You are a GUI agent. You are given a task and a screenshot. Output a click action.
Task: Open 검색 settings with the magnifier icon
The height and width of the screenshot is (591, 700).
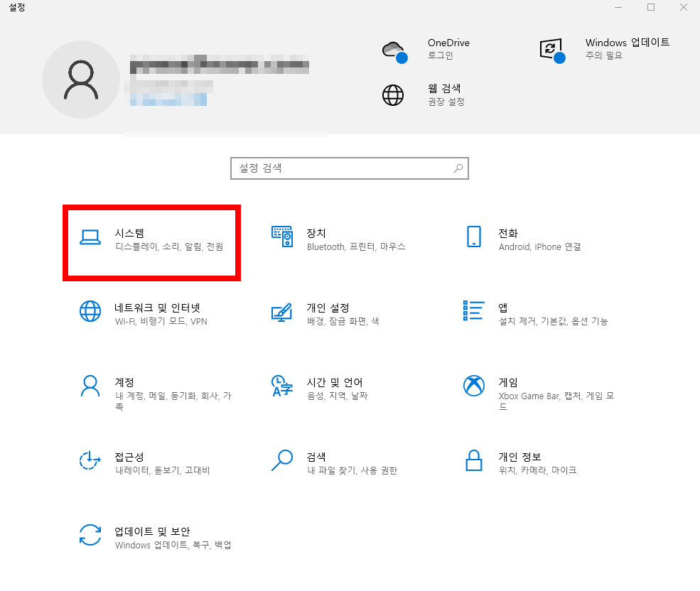pos(282,462)
